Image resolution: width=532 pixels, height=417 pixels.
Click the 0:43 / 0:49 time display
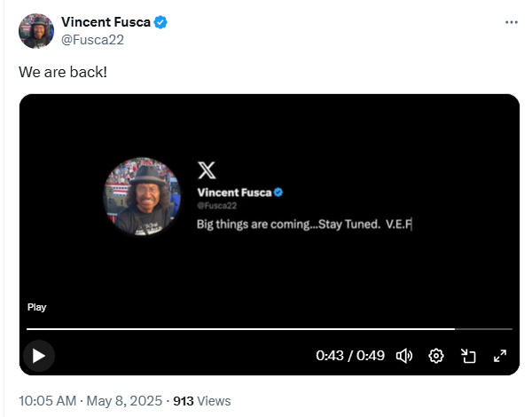coord(350,356)
